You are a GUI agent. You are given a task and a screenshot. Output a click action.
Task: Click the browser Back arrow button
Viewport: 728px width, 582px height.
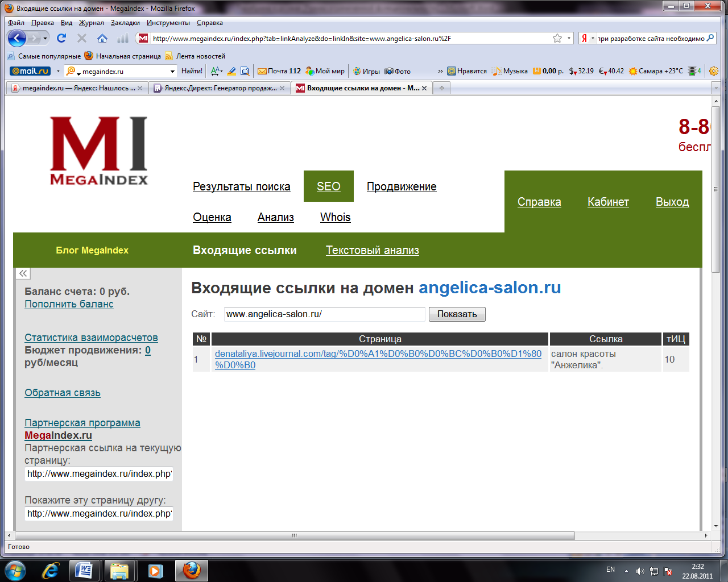[x=17, y=38]
